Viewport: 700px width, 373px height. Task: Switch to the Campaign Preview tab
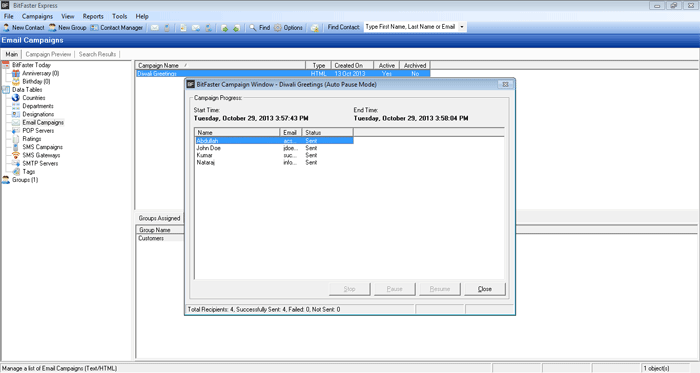tap(48, 54)
